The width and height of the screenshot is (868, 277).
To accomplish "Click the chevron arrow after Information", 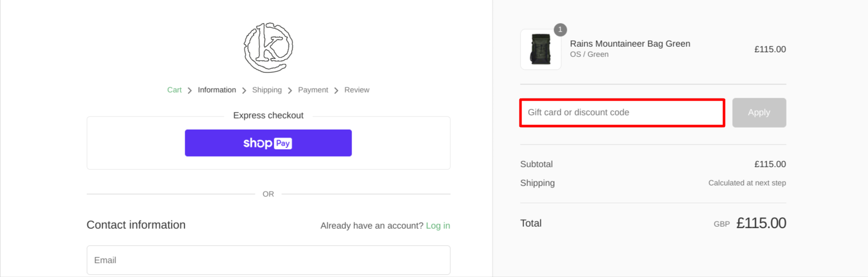I will coord(244,90).
